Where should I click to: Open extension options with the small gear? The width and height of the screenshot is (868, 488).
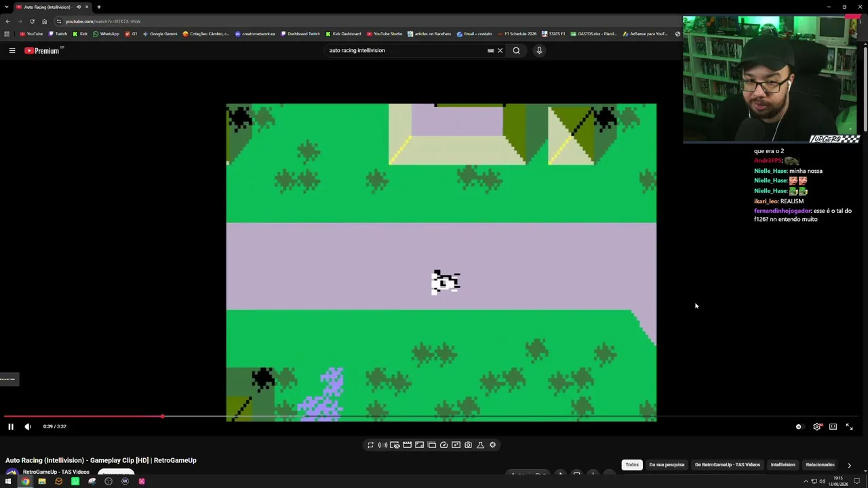click(492, 445)
